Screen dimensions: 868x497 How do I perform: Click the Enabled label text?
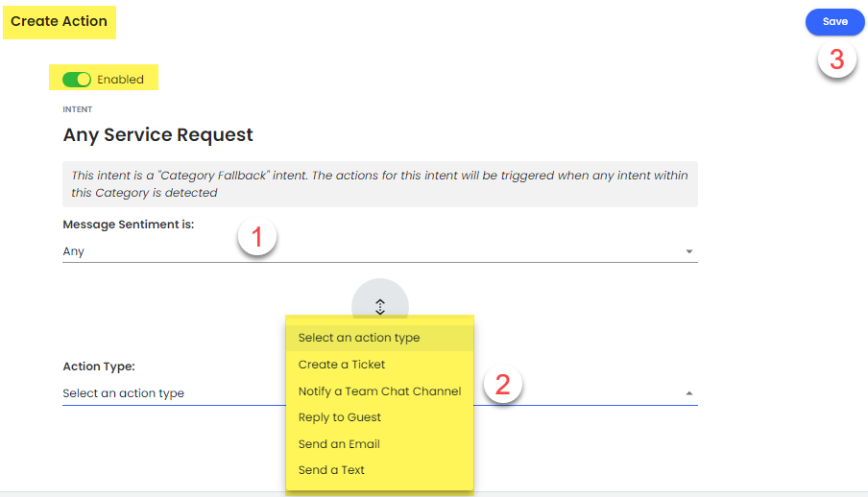pos(120,80)
